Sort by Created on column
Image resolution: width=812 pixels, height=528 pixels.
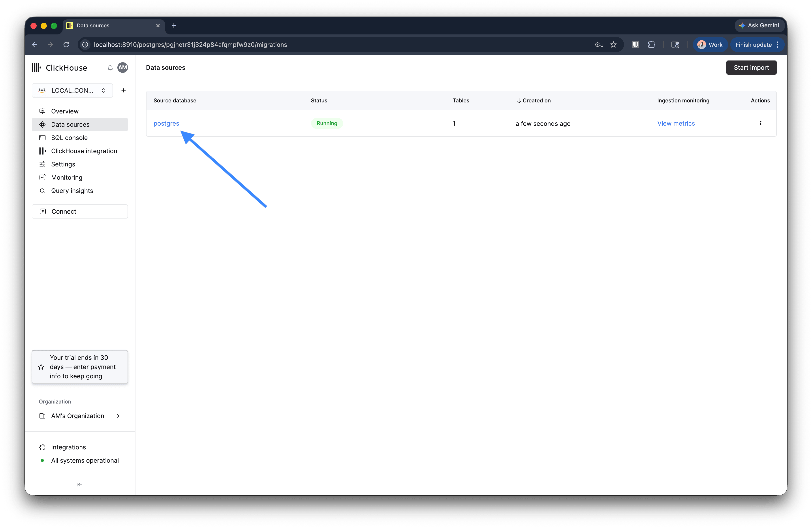[x=533, y=101]
